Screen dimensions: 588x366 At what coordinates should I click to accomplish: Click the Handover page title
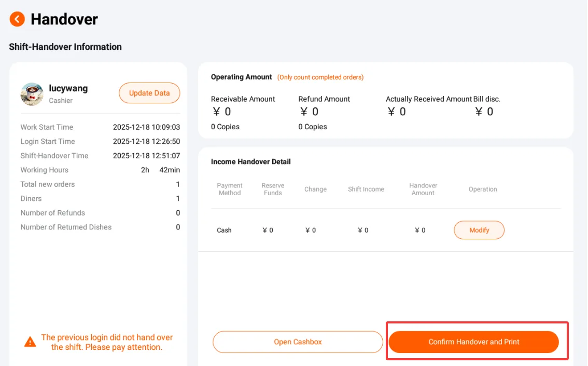pyautogui.click(x=64, y=19)
